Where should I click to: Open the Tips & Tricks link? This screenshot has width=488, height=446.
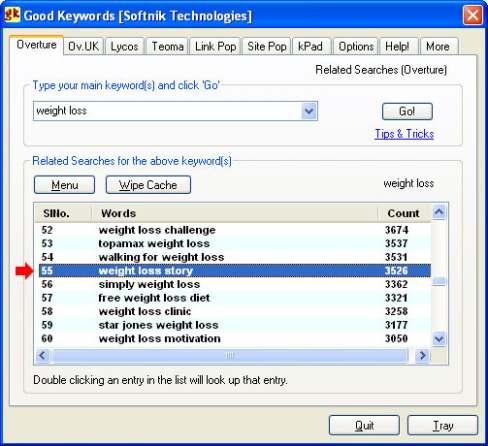pos(404,134)
